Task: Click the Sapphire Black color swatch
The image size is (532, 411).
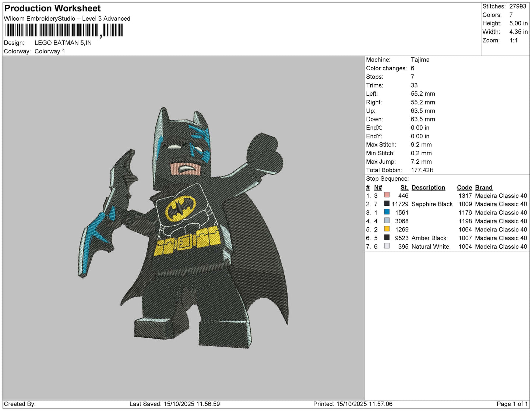Action: point(387,203)
